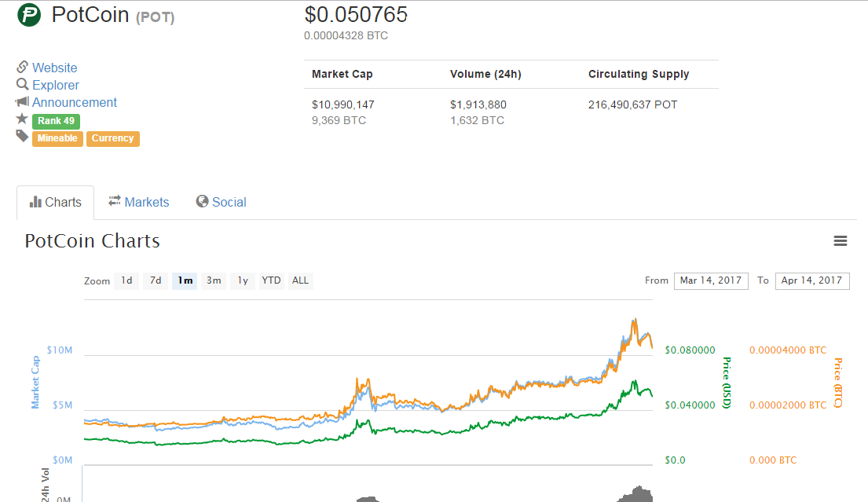Click the magnifier icon beside Explorer
The width and height of the screenshot is (868, 502).
pyautogui.click(x=22, y=84)
